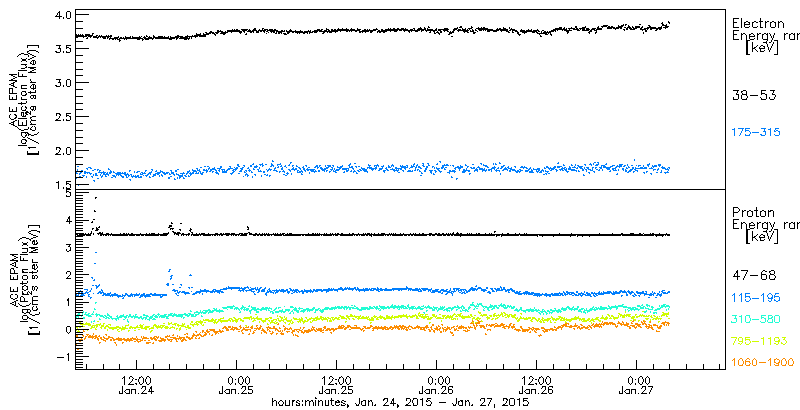This screenshot has width=800, height=410.
Task: Click the blue 115-195 proton energy label
Action: [756, 298]
